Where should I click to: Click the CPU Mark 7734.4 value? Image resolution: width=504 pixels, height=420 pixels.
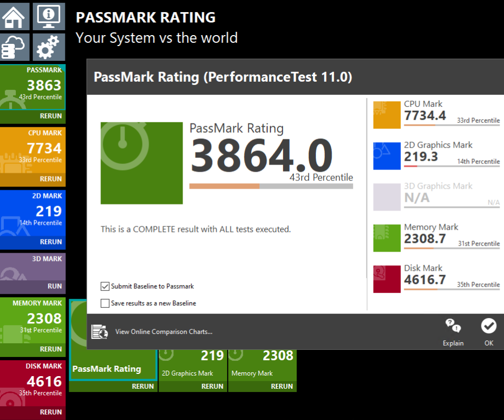tap(425, 116)
